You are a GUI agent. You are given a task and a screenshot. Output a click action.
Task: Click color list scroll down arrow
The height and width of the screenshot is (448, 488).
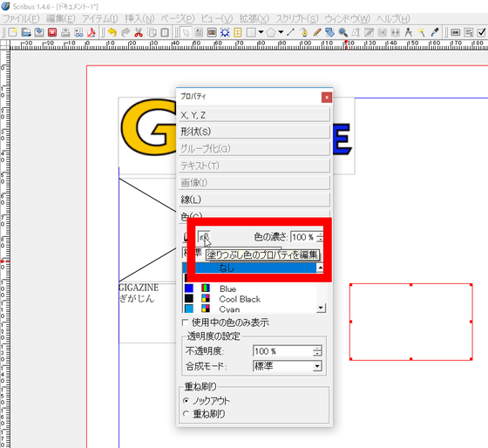pos(321,308)
